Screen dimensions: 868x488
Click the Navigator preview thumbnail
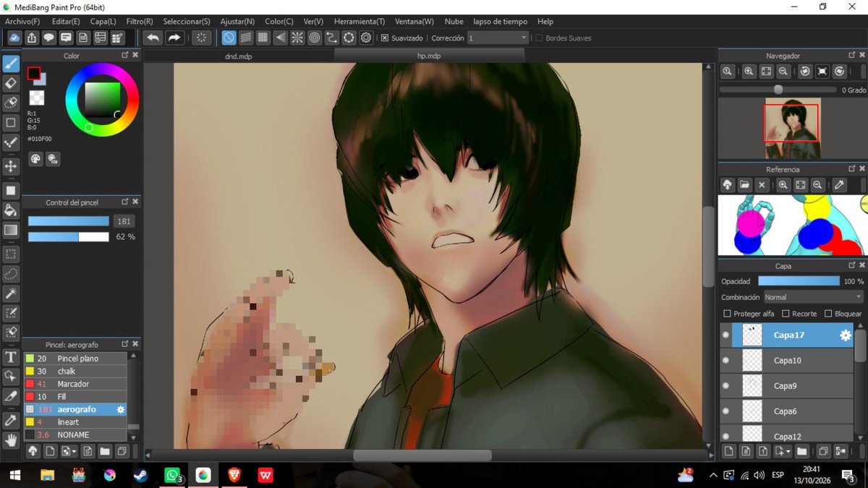point(793,129)
